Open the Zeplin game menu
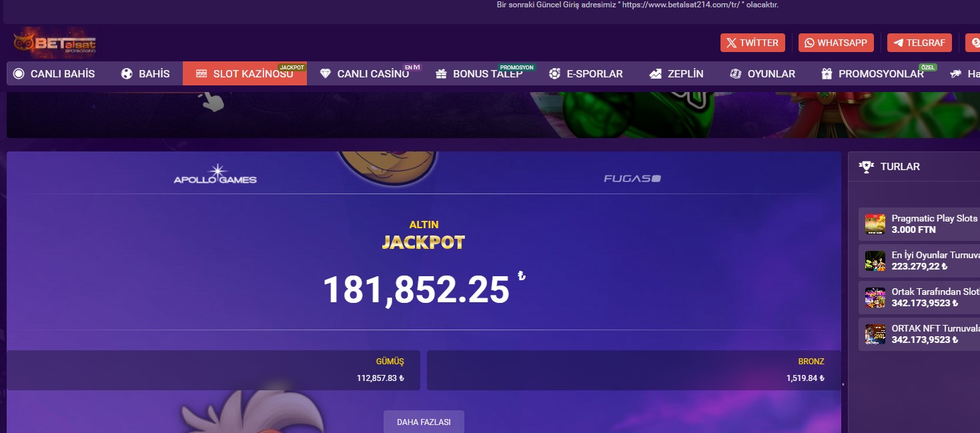This screenshot has height=433, width=980. (676, 74)
